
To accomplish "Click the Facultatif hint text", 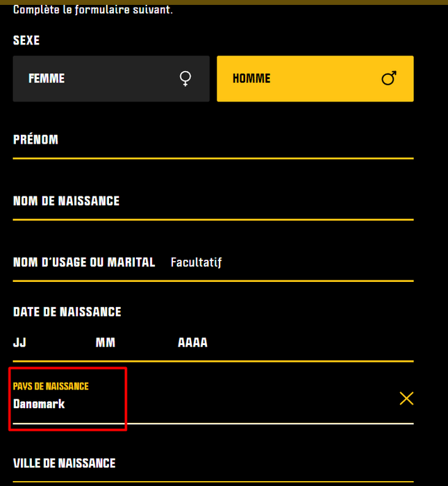I will pyautogui.click(x=196, y=262).
